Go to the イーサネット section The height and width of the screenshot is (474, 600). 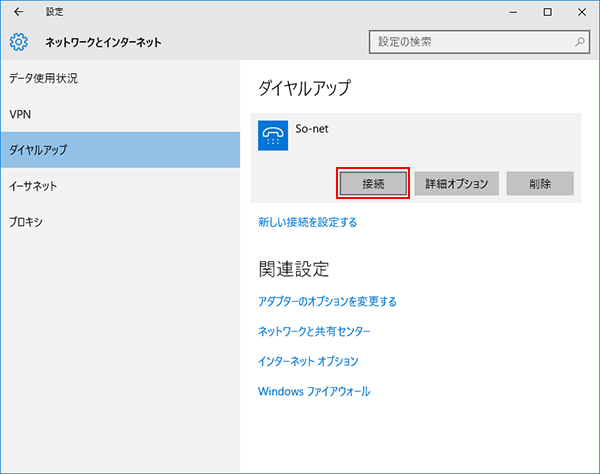click(33, 186)
